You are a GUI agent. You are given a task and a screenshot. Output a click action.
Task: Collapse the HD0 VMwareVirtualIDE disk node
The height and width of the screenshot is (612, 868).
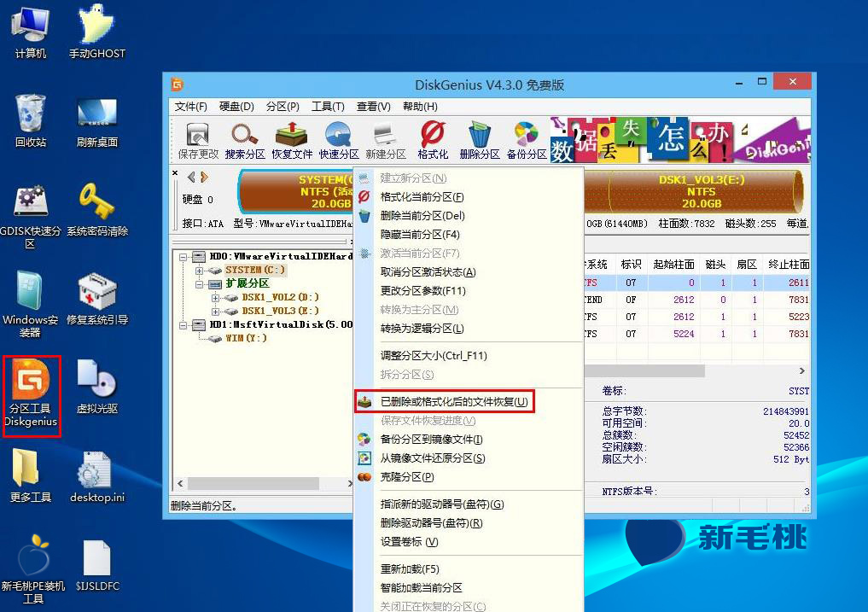point(183,257)
